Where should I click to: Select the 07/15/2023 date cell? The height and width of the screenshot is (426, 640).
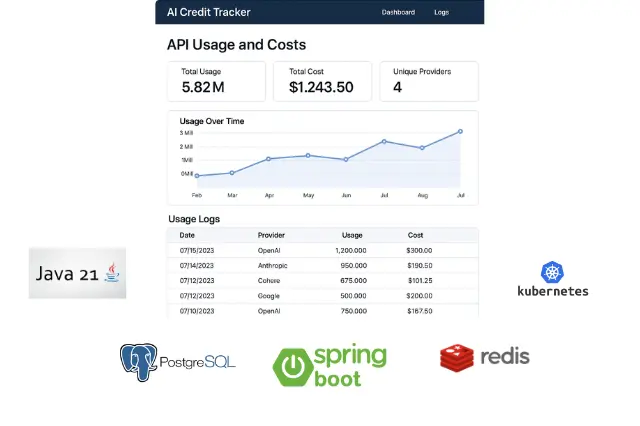click(197, 251)
